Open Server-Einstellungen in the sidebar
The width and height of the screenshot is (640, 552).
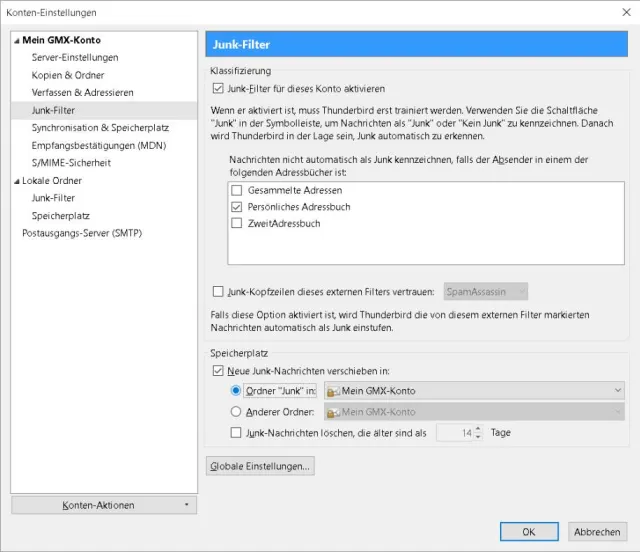75,58
